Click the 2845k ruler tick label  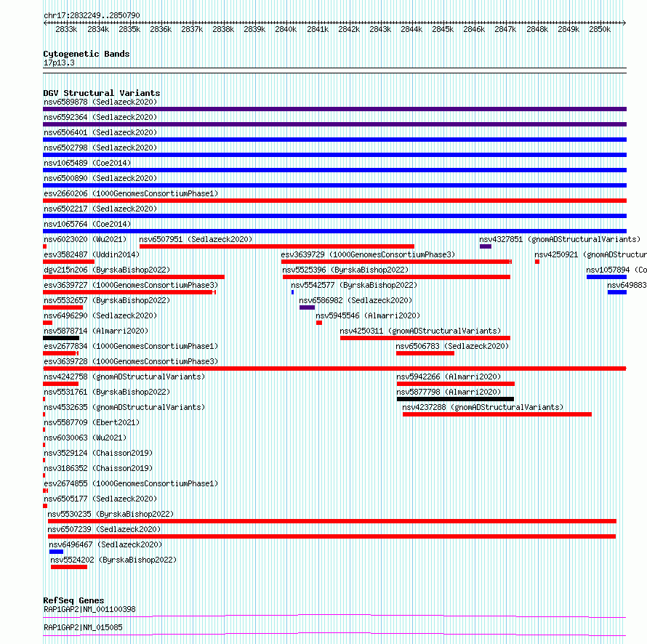coord(443,29)
